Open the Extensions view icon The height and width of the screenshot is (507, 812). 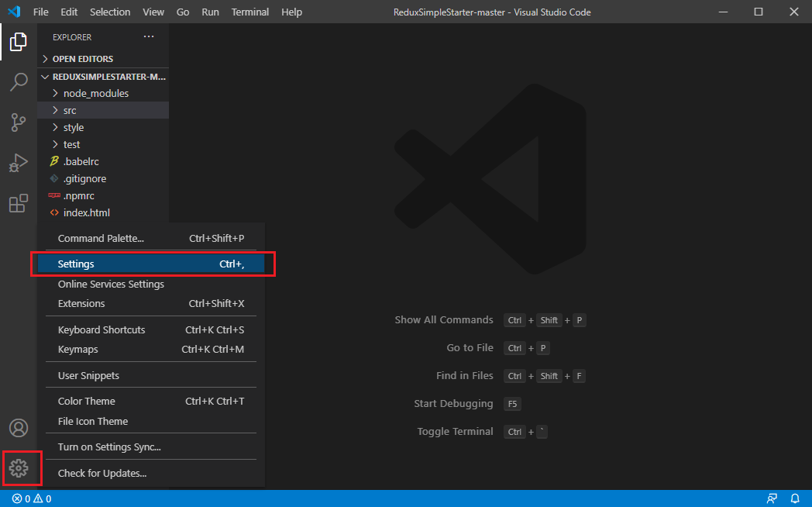(x=18, y=203)
